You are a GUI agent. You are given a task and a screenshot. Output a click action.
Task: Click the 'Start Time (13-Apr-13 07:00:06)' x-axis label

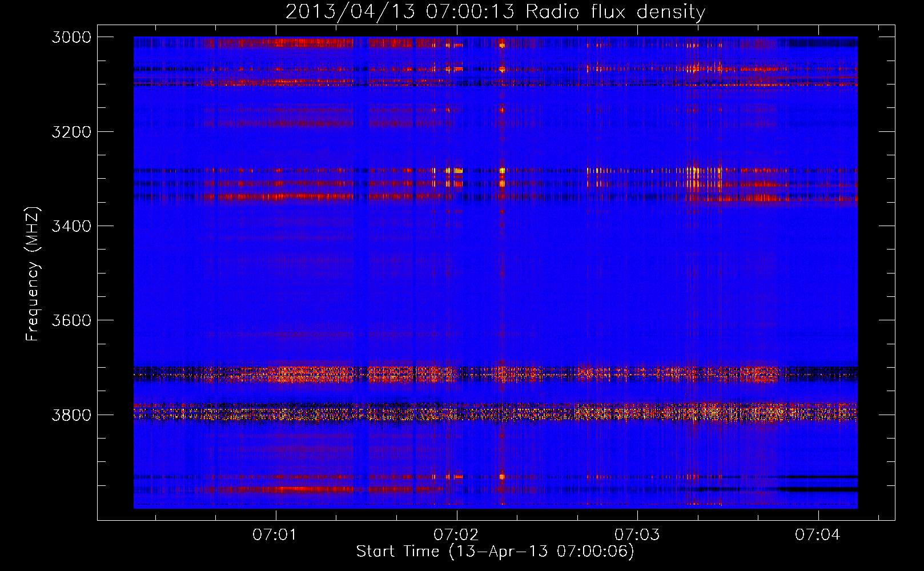point(495,552)
